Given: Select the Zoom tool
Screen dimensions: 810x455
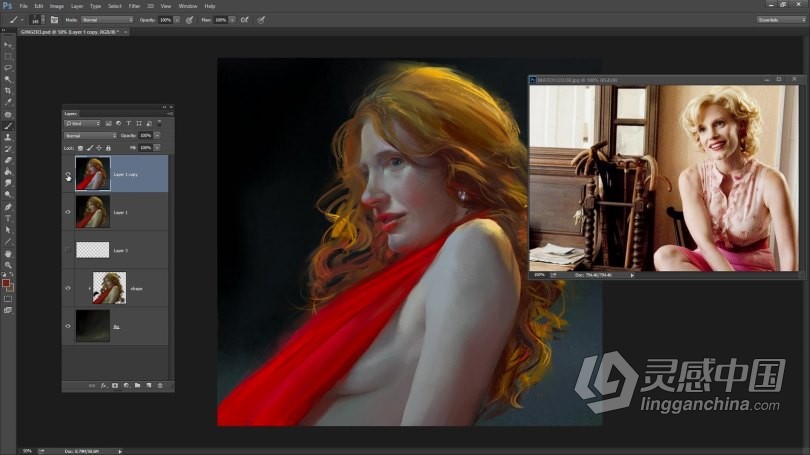Looking at the screenshot, I should tap(8, 265).
